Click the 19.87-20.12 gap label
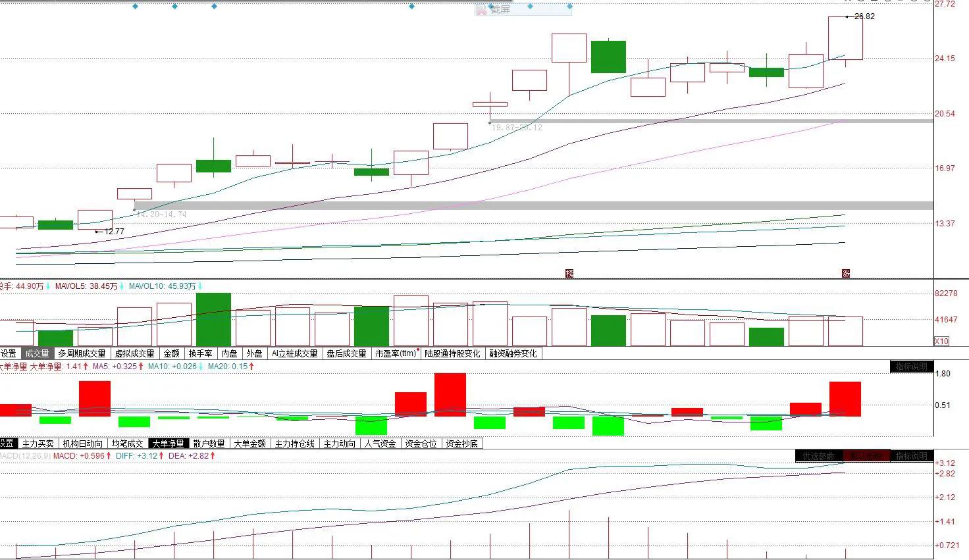 click(517, 128)
